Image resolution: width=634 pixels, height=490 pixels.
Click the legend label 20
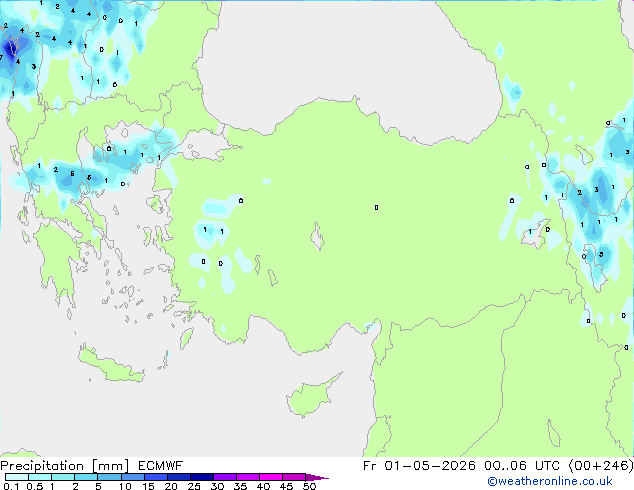tap(171, 486)
